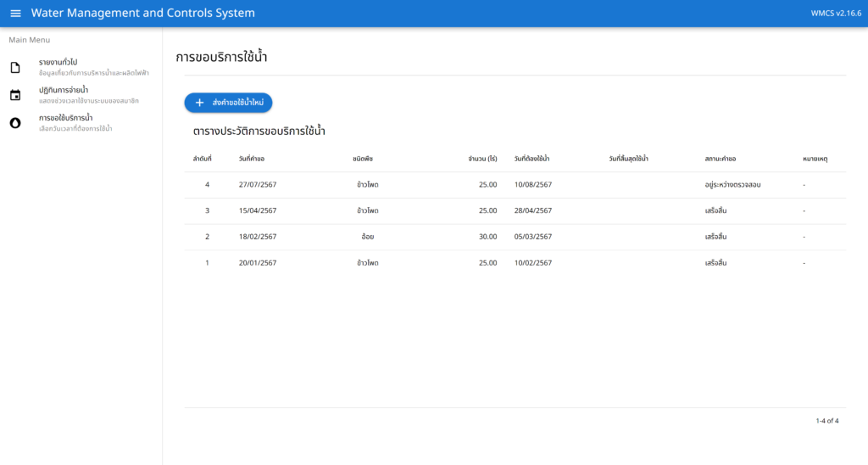Click the plus icon on new request button
The height and width of the screenshot is (465, 868).
pyautogui.click(x=199, y=103)
